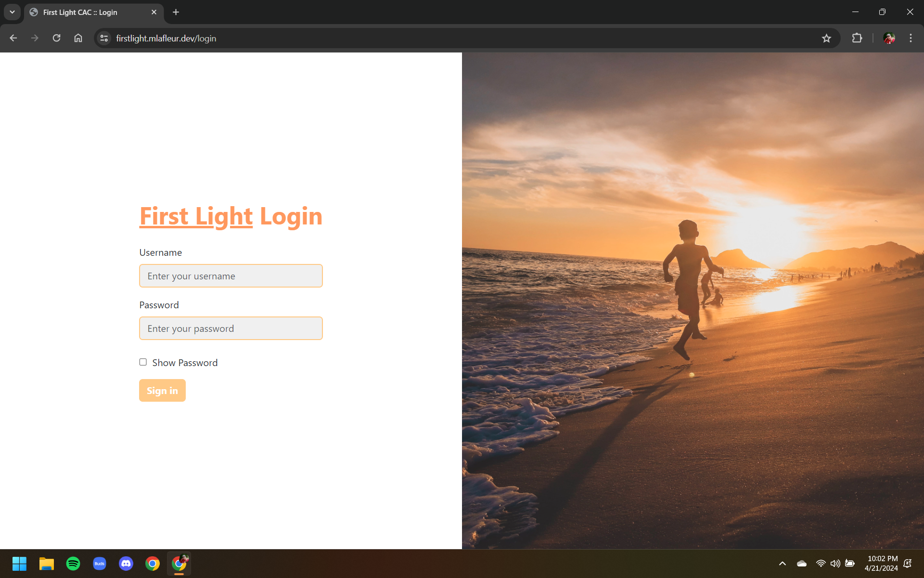
Task: Open a new browser tab
Action: click(176, 12)
